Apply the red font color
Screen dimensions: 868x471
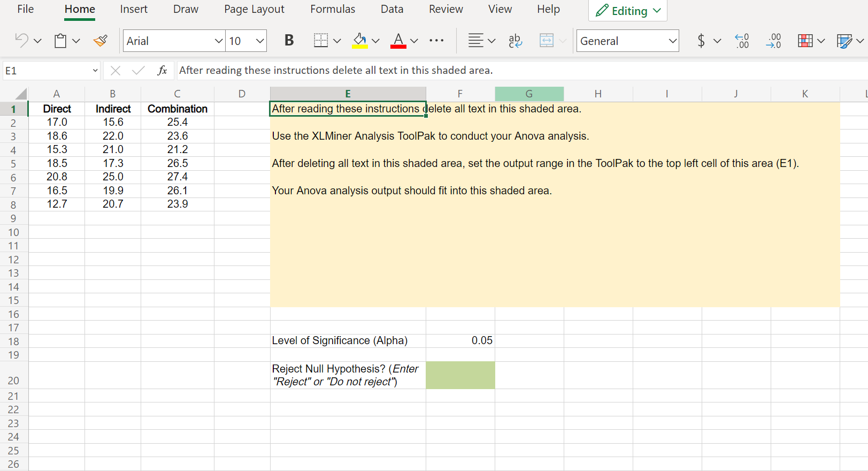(x=398, y=41)
